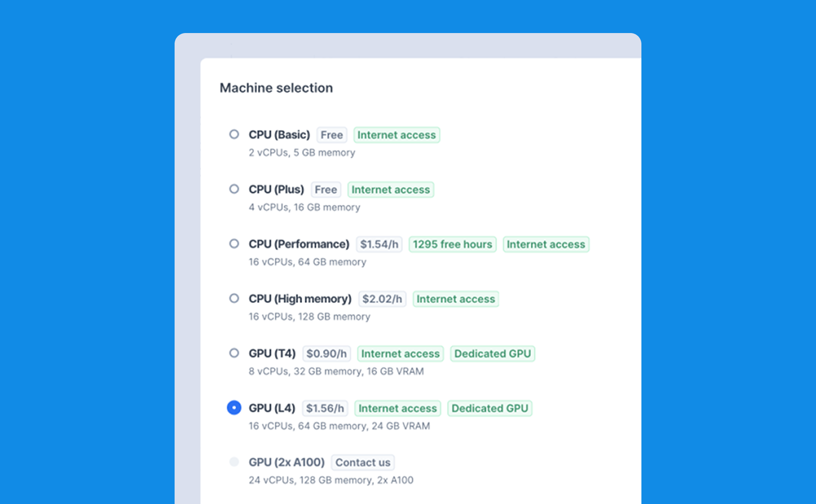This screenshot has height=504, width=816.
Task: Click the 1295 free hours badge
Action: tap(453, 244)
